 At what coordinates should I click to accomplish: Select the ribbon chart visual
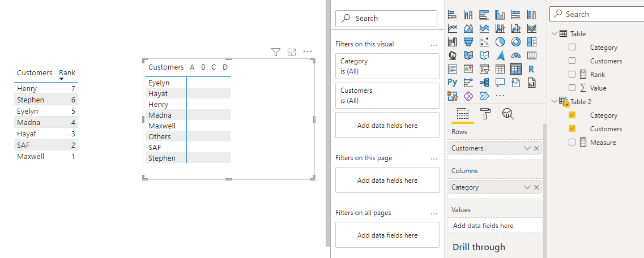tap(532, 28)
